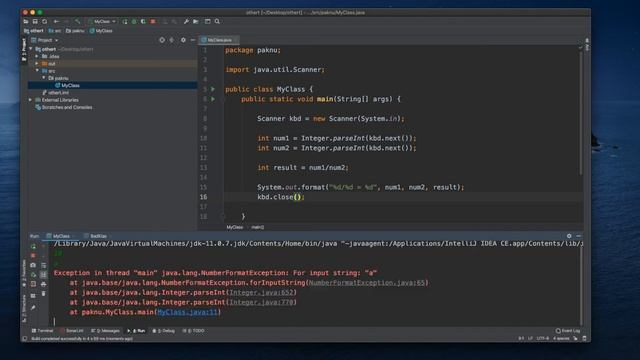Click the Rerun icon in Run panel

33,247
